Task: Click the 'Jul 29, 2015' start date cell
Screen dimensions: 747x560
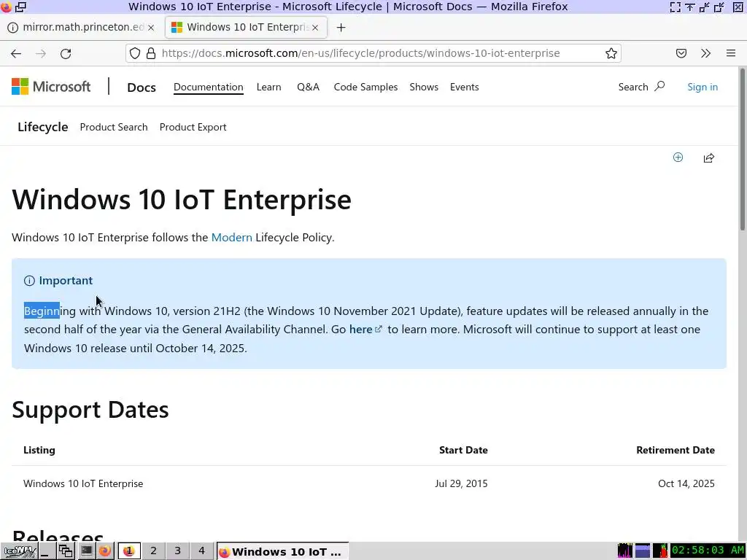Action: coord(461,484)
